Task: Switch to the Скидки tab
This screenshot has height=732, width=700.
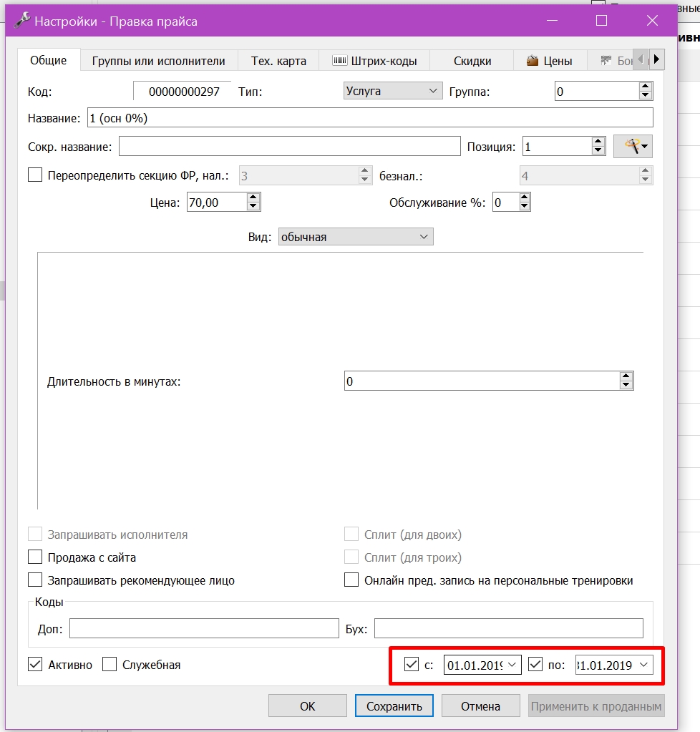Action: pos(472,61)
